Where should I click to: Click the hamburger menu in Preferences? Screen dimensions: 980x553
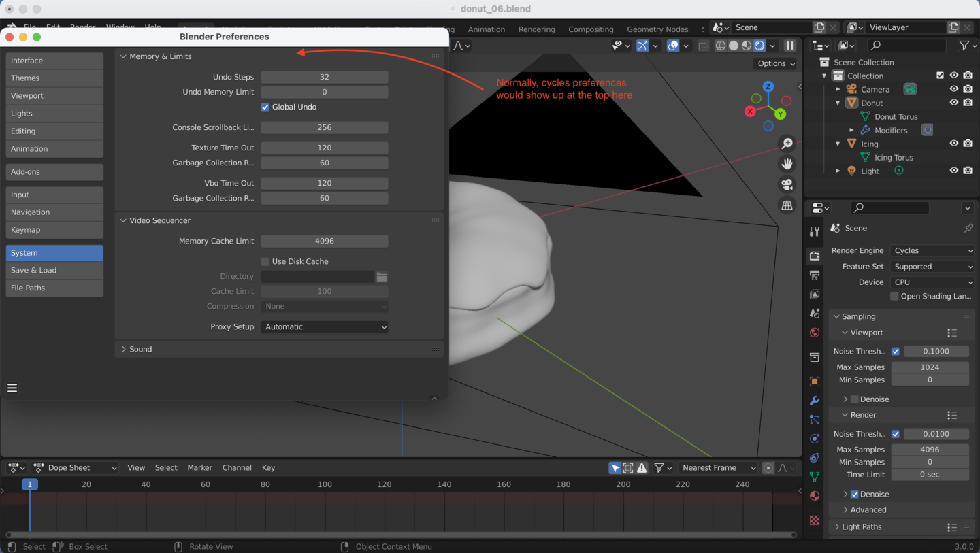pyautogui.click(x=12, y=388)
